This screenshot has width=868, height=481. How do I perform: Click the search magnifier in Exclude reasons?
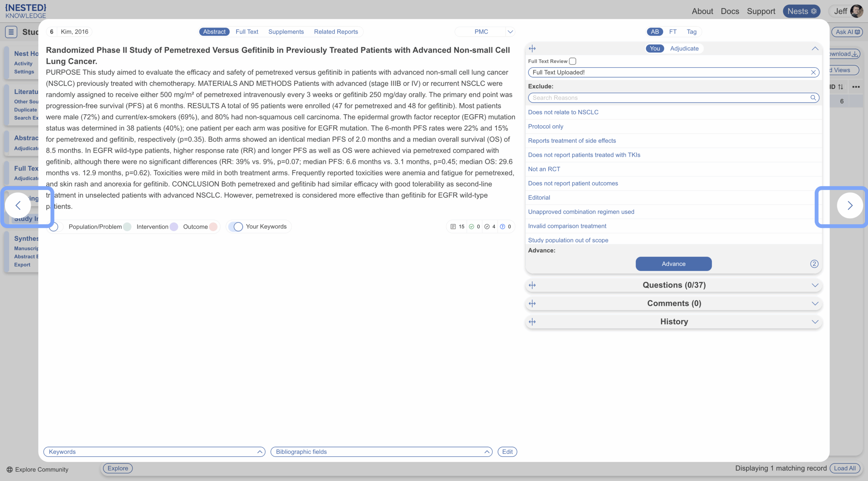pyautogui.click(x=813, y=98)
